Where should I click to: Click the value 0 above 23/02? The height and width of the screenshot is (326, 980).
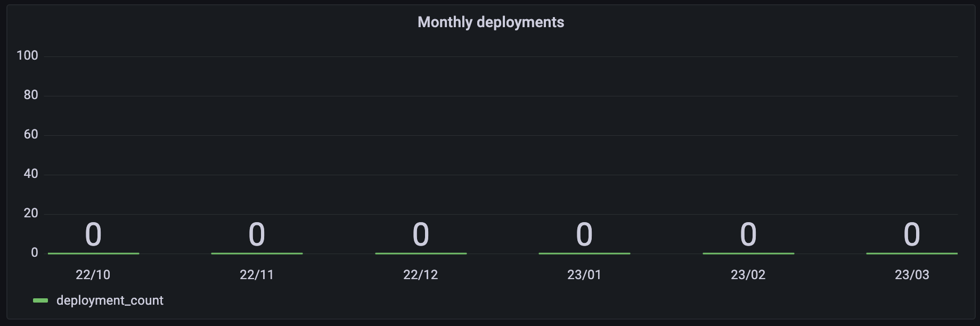click(748, 234)
